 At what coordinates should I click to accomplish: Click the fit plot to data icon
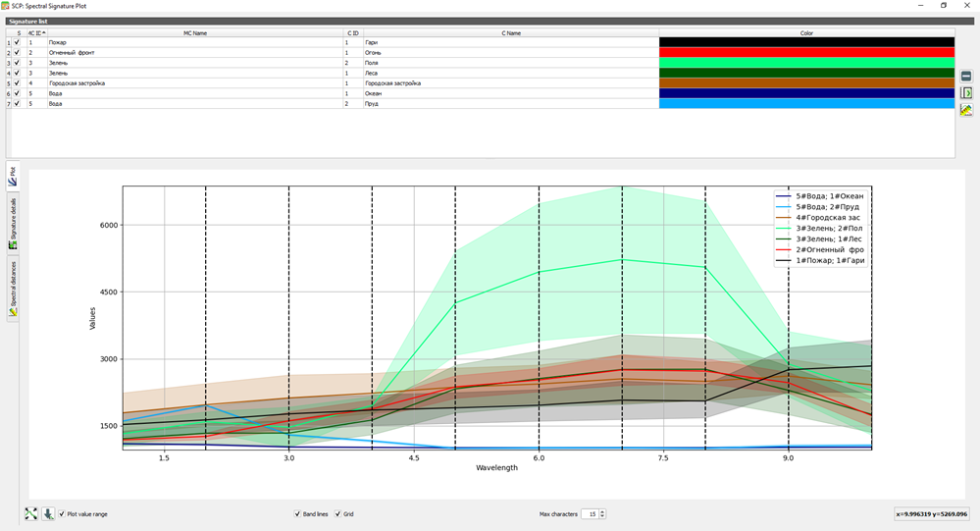[30, 514]
